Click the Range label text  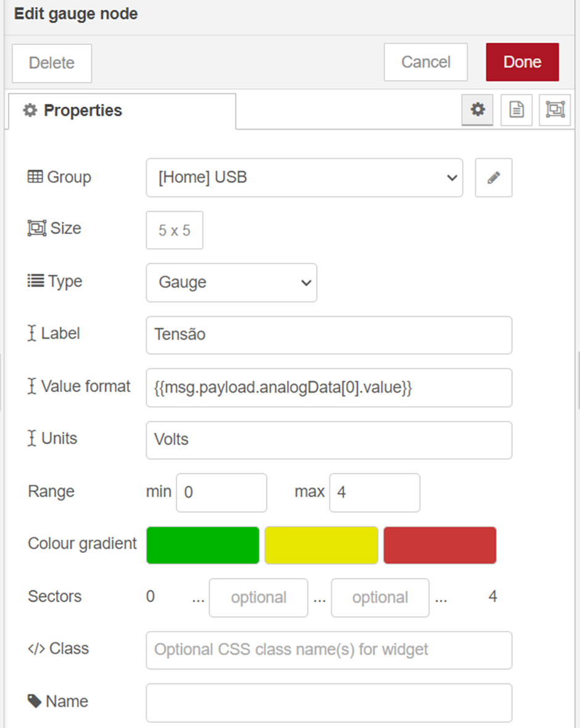click(51, 492)
